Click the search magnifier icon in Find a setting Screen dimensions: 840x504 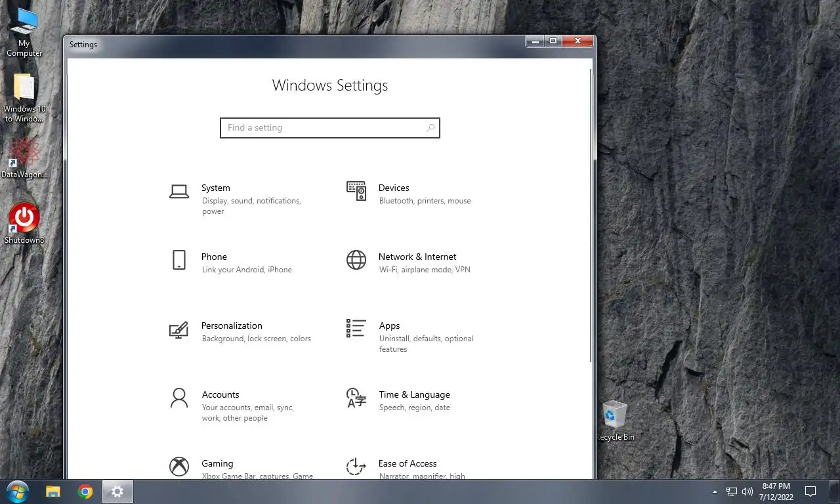point(430,128)
